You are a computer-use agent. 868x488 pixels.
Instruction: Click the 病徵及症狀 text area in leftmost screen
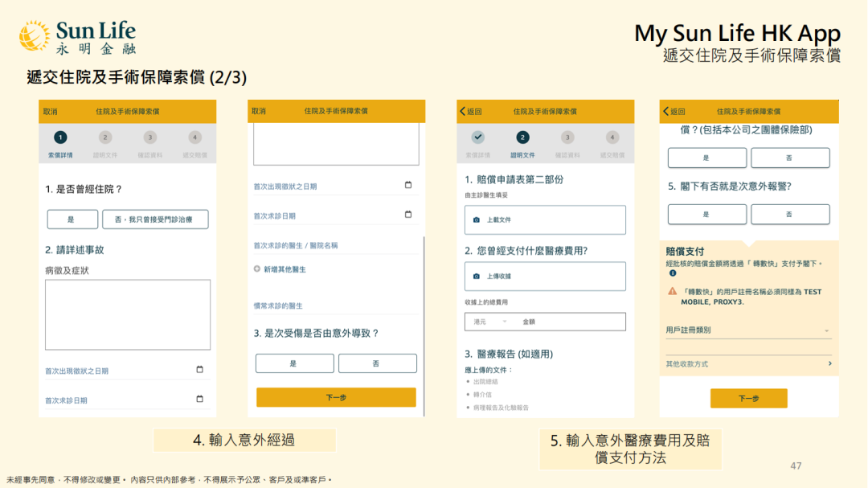click(x=128, y=314)
